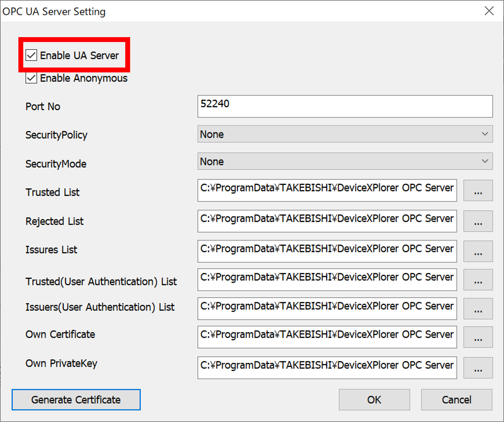Click the Generate Certificate button
Screen dimensions: 504x422
pos(76,399)
